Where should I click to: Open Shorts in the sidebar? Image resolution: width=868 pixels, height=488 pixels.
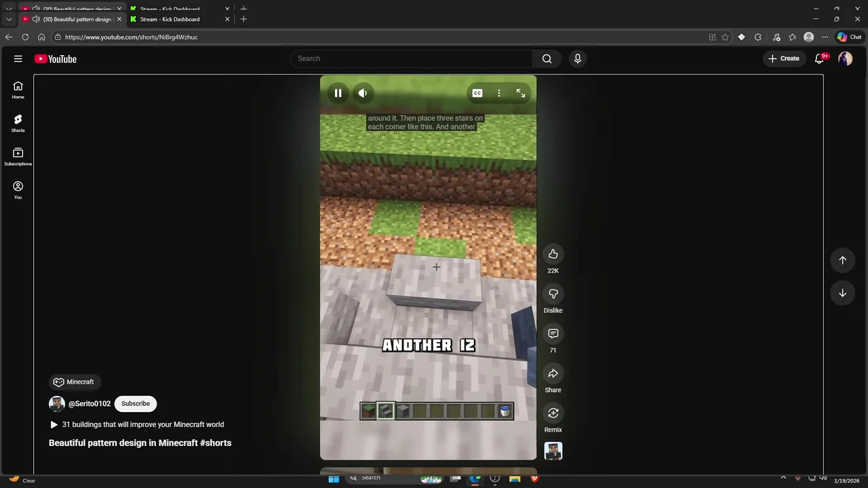[18, 123]
